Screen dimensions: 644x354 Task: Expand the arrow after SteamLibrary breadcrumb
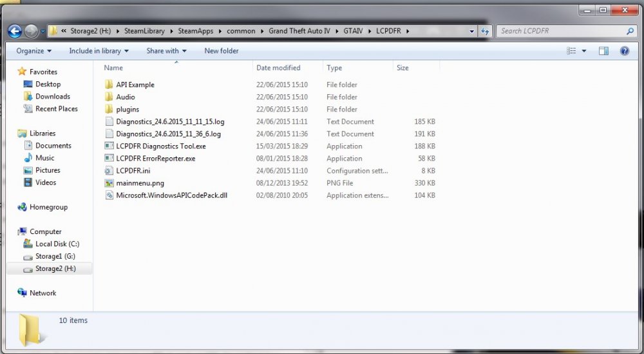pyautogui.click(x=171, y=31)
